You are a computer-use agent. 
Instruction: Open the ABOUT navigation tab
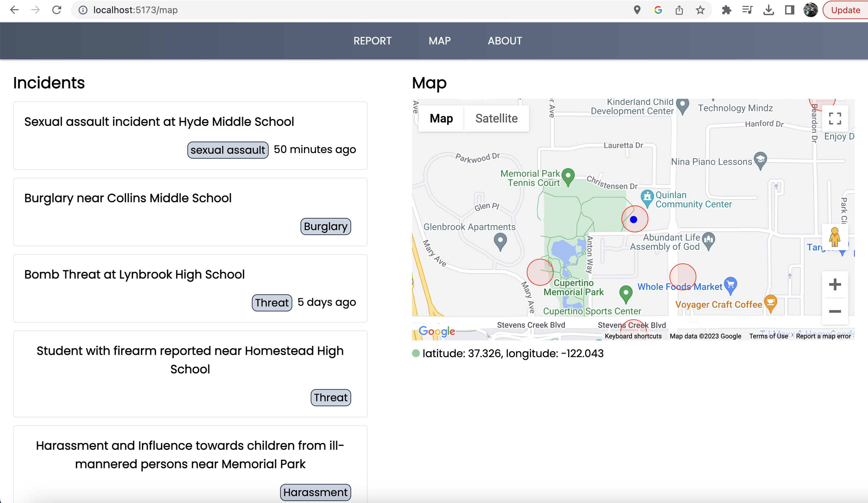505,41
